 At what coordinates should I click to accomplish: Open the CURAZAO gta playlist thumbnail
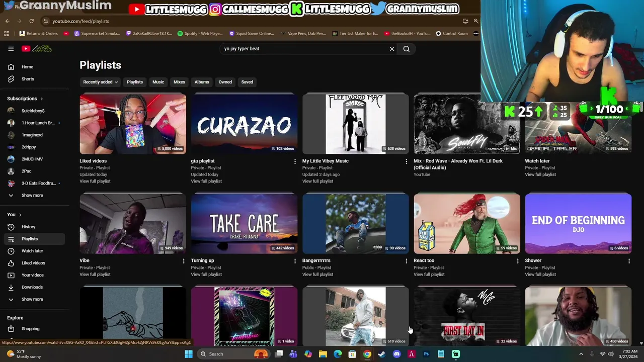coord(244,124)
